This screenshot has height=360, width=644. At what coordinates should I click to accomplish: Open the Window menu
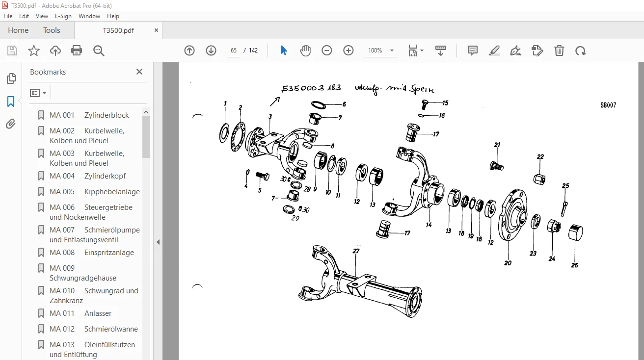(x=89, y=16)
